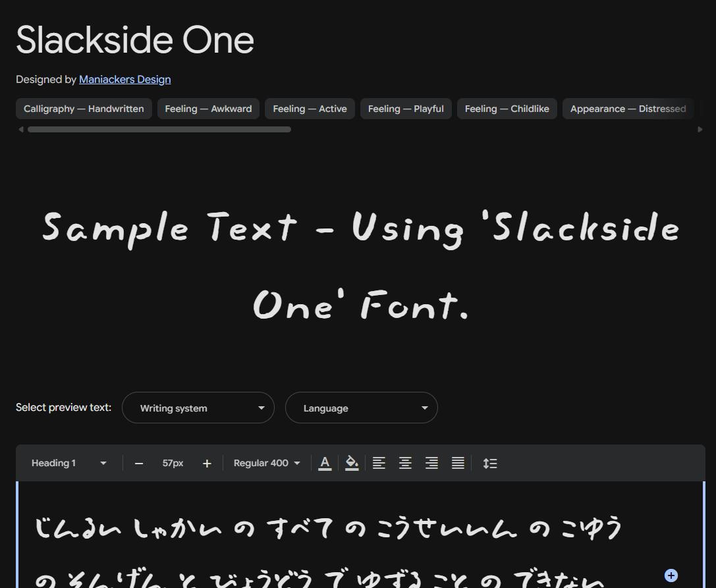Select the Calligraphy — Handwritten tag

[84, 109]
